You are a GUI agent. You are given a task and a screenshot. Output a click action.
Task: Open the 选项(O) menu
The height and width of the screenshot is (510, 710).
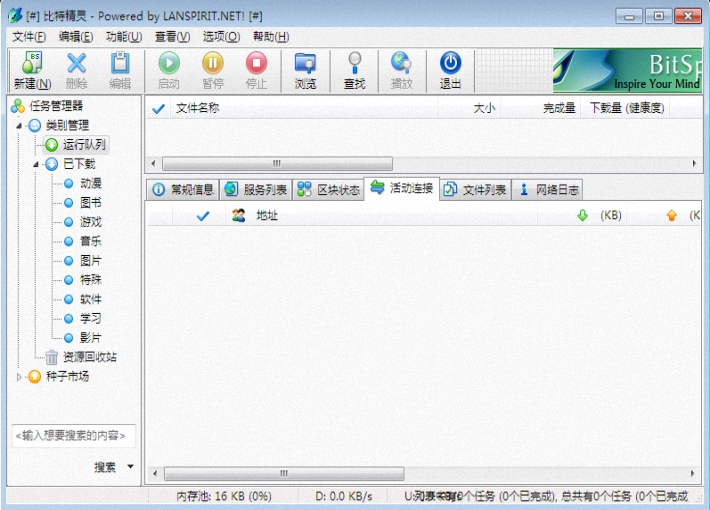tap(221, 37)
